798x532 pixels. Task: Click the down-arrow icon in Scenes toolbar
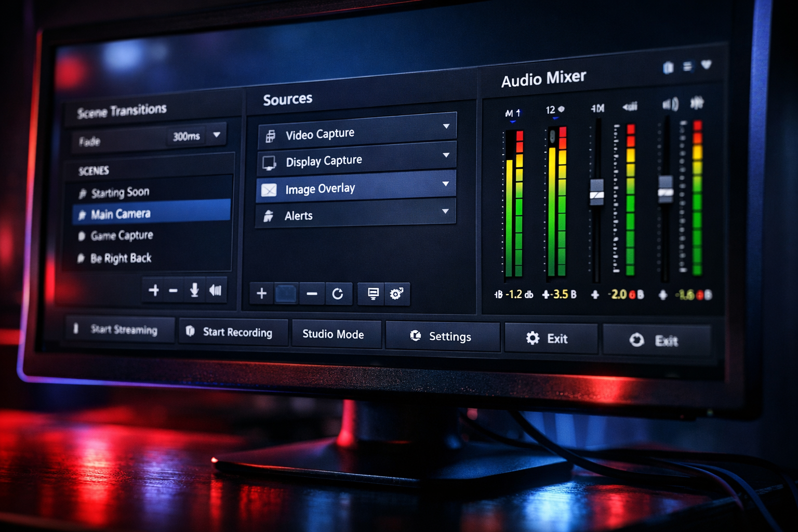(x=194, y=290)
